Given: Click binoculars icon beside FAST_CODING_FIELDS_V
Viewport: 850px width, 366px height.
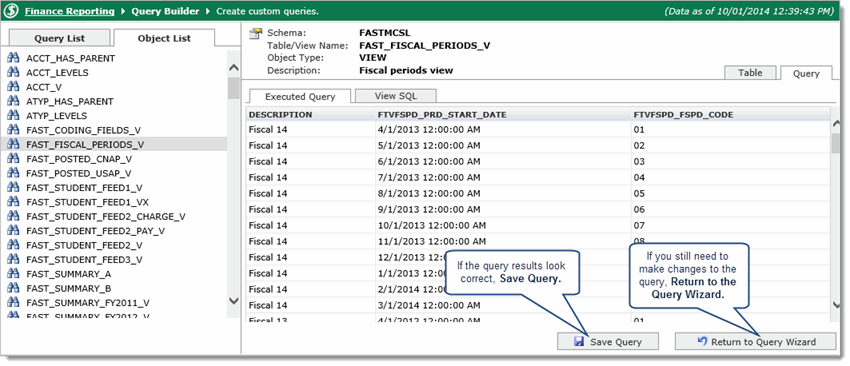Looking at the screenshot, I should pyautogui.click(x=13, y=130).
